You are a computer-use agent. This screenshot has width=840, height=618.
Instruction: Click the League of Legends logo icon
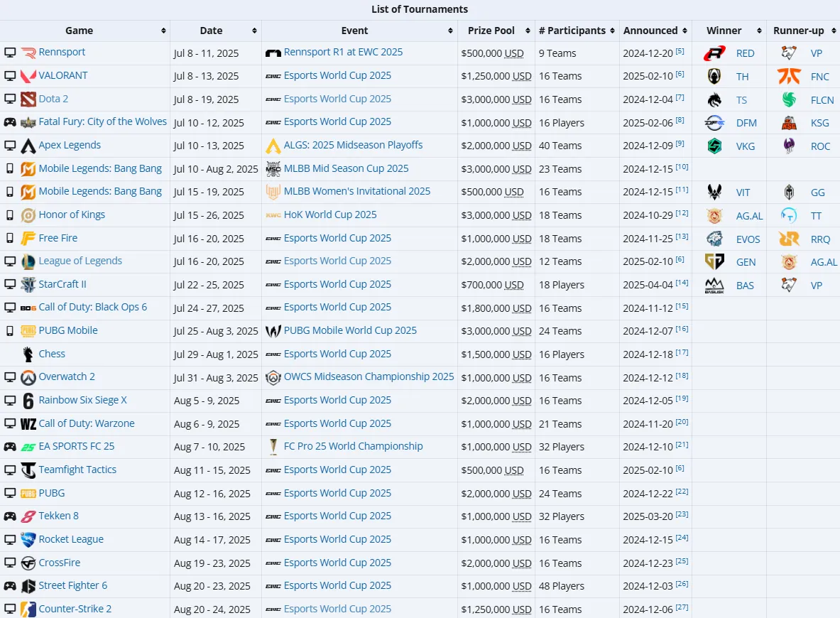[x=28, y=261]
